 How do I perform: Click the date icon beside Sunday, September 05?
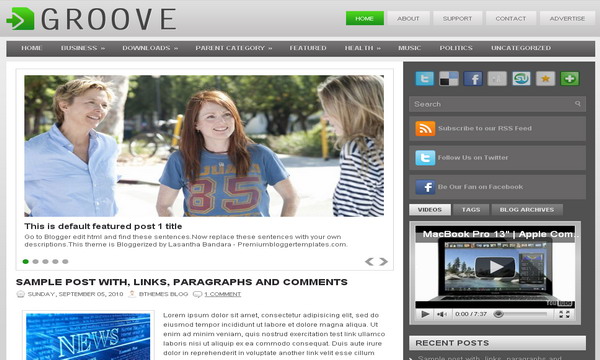pyautogui.click(x=21, y=294)
